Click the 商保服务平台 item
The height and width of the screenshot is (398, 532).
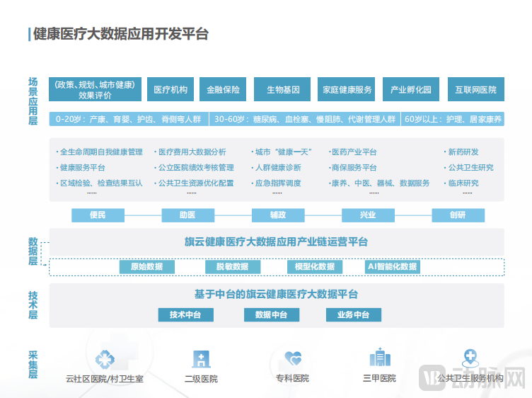click(353, 167)
